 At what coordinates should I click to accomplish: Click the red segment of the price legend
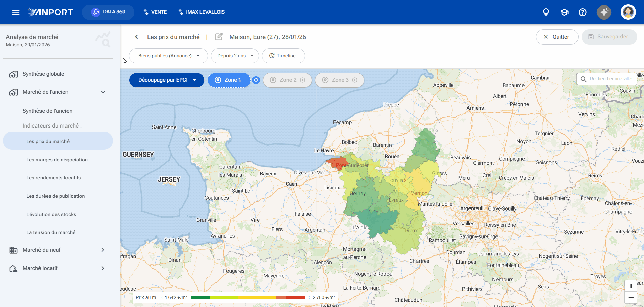point(295,297)
